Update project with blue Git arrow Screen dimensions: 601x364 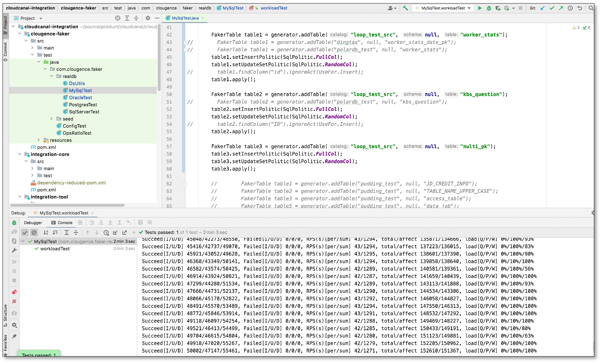[x=543, y=8]
